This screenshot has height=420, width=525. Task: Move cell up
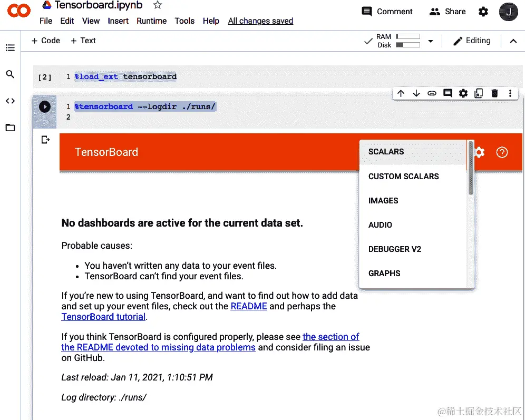pyautogui.click(x=401, y=93)
